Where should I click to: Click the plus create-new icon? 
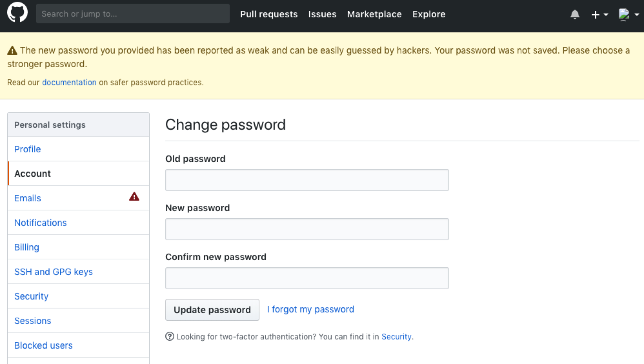click(595, 14)
